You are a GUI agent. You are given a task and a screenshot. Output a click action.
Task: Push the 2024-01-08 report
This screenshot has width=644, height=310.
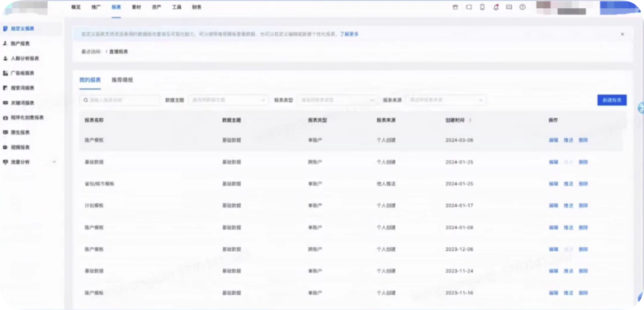click(568, 227)
